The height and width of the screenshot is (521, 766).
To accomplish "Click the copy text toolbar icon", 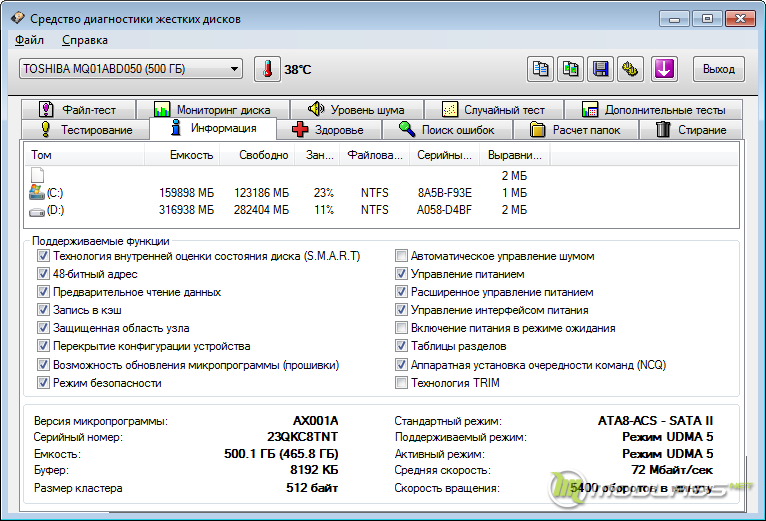I will click(540, 69).
